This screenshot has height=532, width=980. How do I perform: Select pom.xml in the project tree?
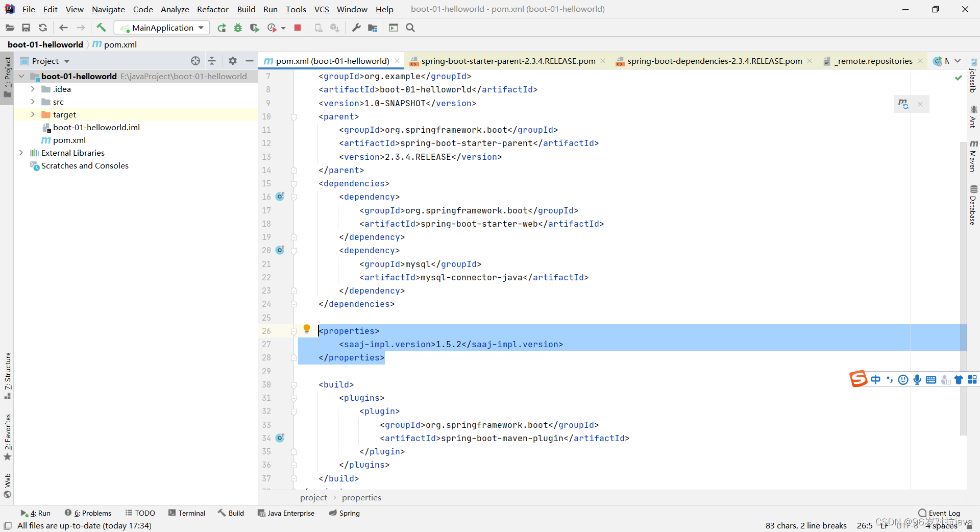pyautogui.click(x=69, y=140)
